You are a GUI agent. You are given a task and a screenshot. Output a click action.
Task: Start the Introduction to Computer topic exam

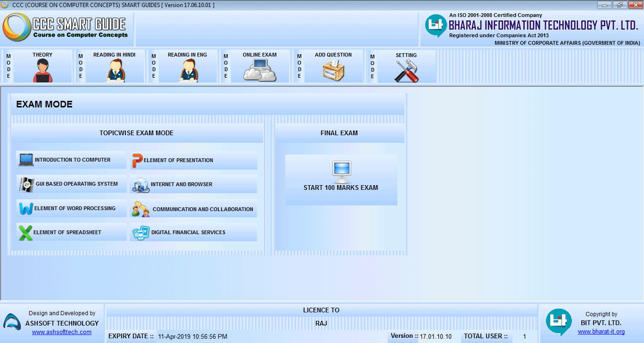point(71,160)
